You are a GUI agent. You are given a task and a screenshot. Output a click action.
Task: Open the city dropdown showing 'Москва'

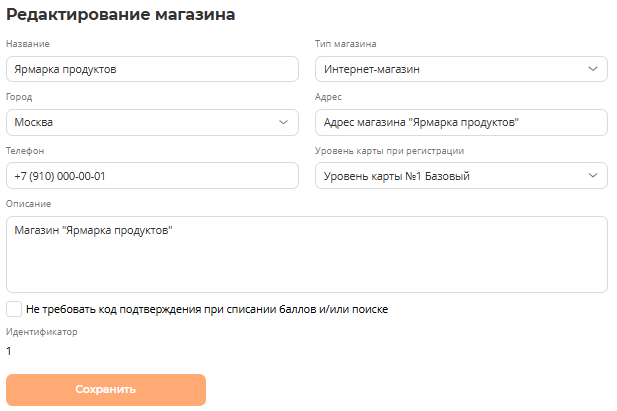tap(140, 122)
